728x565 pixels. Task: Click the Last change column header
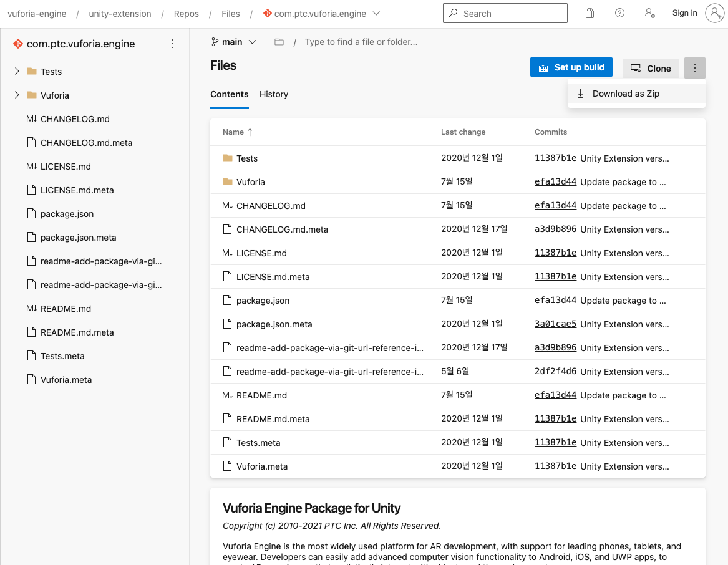click(463, 132)
